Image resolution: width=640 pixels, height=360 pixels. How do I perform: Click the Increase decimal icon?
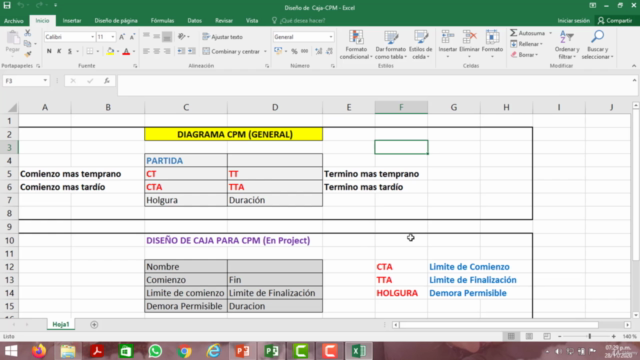(319, 51)
